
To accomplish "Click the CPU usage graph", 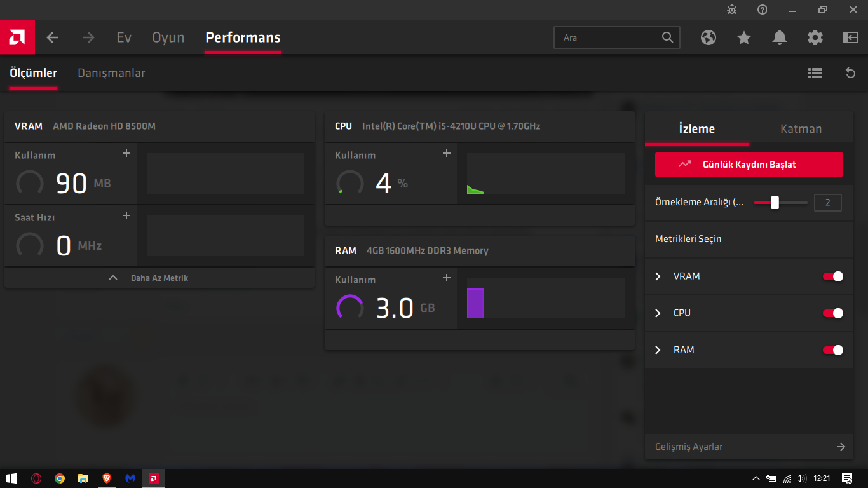I will tap(546, 173).
